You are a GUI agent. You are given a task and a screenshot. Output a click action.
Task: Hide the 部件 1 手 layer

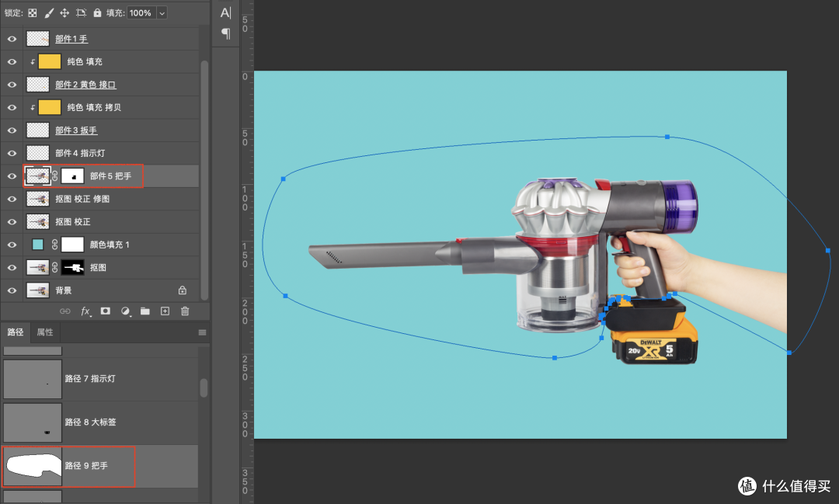tap(12, 39)
